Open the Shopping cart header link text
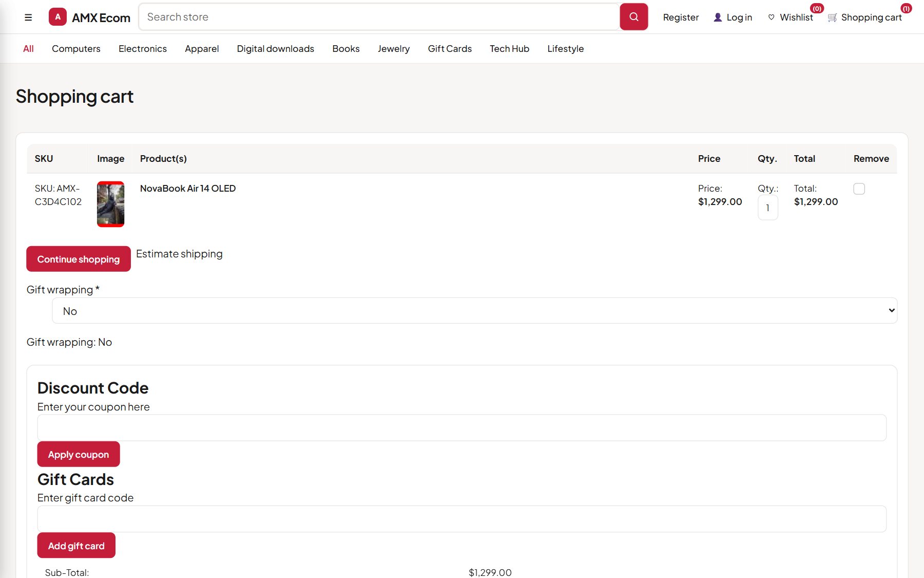This screenshot has height=578, width=924. click(872, 17)
